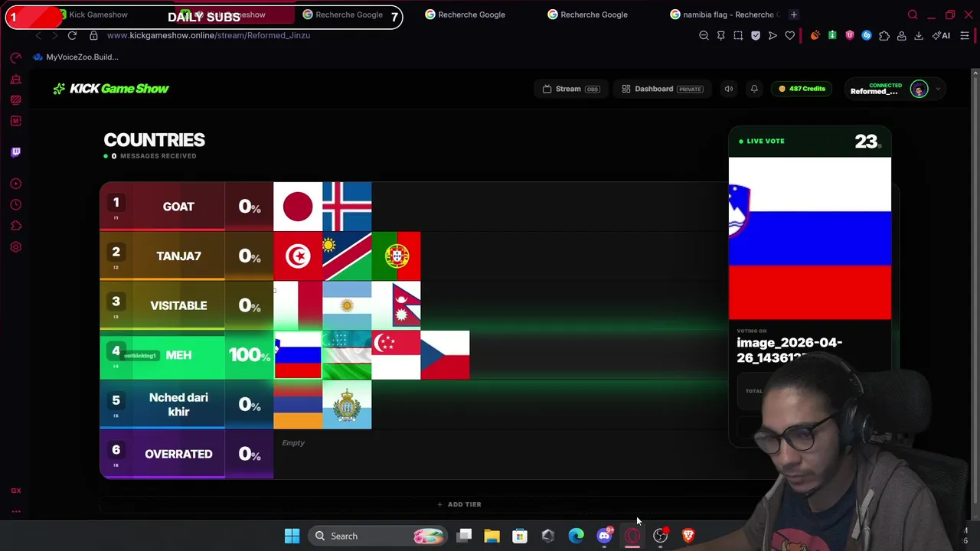Click the Slovenia flag in MEH tier

pyautogui.click(x=298, y=355)
